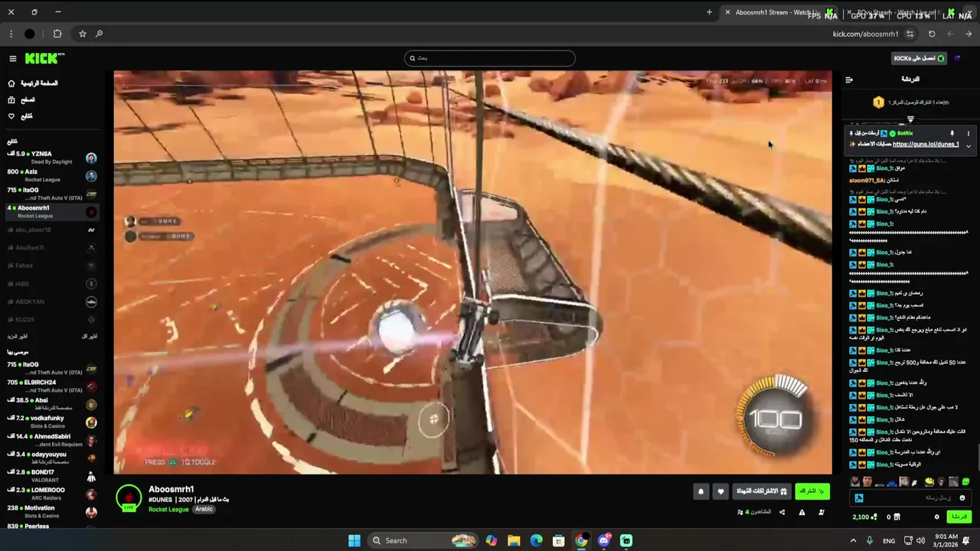Open a new browser tab
Screen dimensions: 980x551
tap(709, 12)
